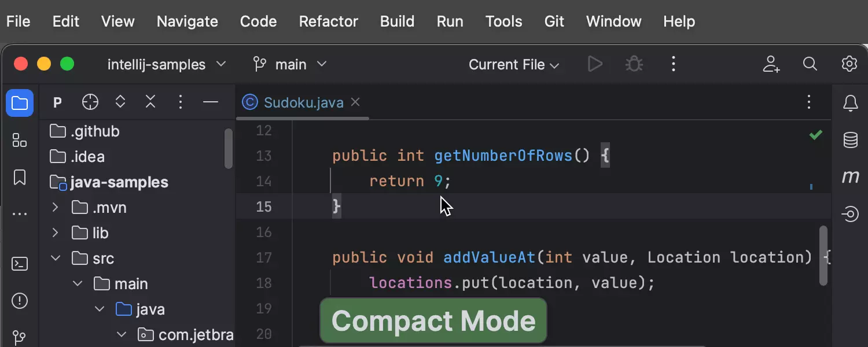Open the Current File run configuration dropdown
The width and height of the screenshot is (868, 347).
tap(513, 65)
